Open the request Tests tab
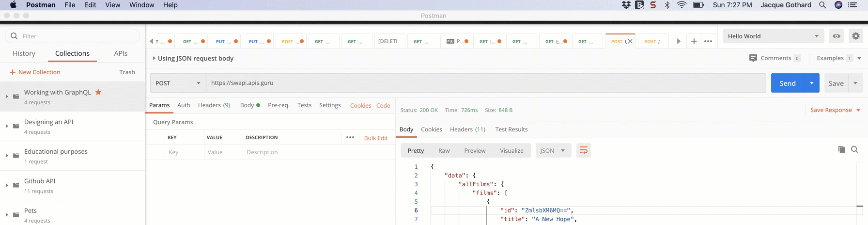Image resolution: width=868 pixels, height=225 pixels. pyautogui.click(x=304, y=105)
